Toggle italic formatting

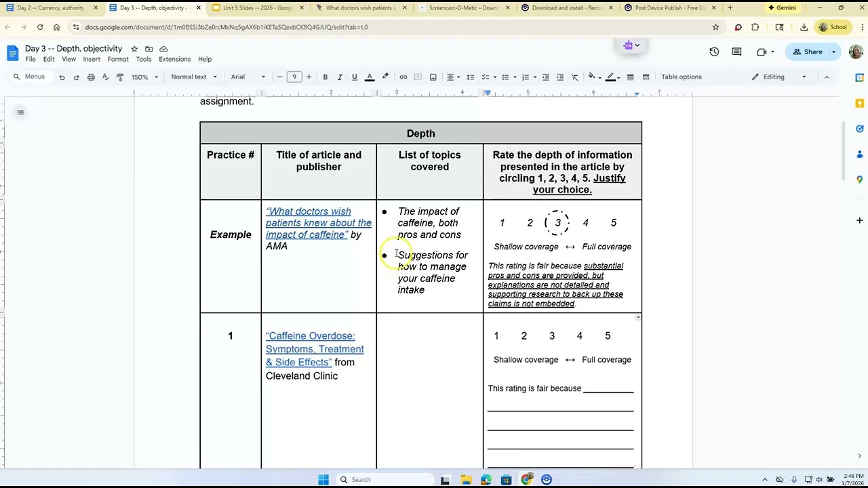coord(340,77)
